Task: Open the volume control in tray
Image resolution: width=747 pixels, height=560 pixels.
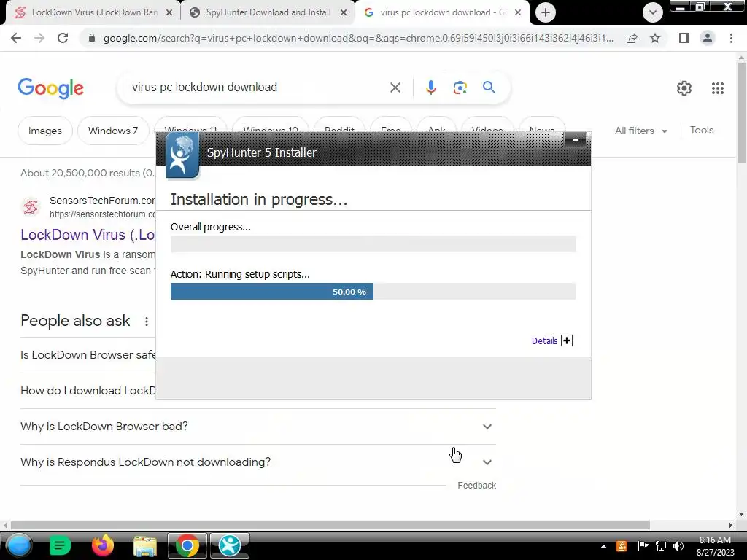Action: point(678,546)
